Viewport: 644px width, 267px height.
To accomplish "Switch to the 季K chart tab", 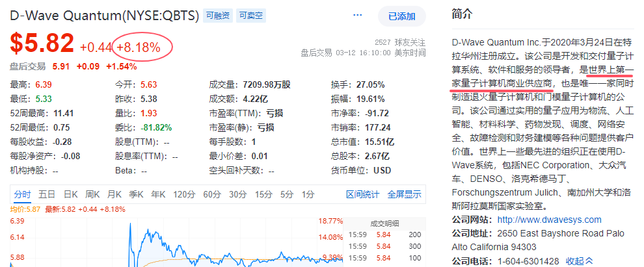I will click(x=136, y=194).
